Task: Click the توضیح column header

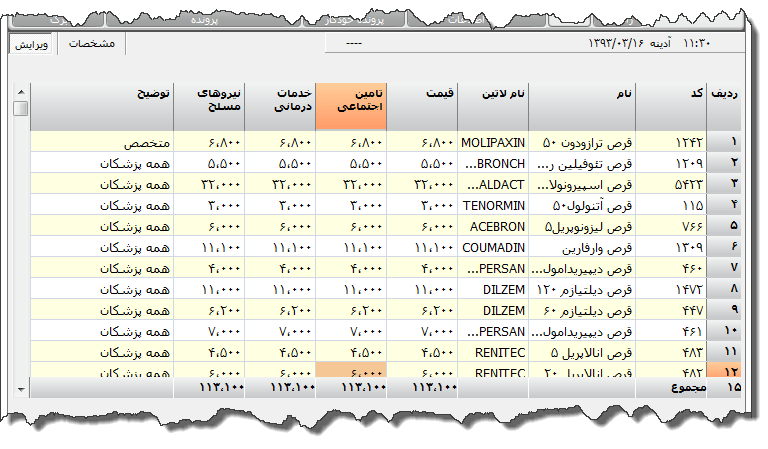Action: pyautogui.click(x=102, y=106)
